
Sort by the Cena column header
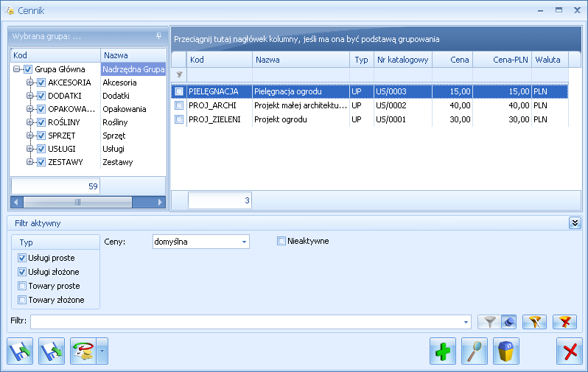tap(452, 60)
